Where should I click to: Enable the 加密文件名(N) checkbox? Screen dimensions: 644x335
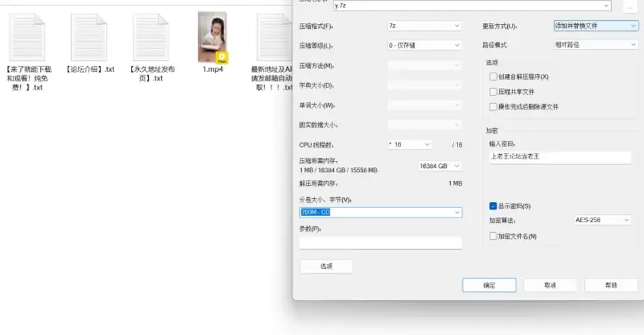[493, 236]
